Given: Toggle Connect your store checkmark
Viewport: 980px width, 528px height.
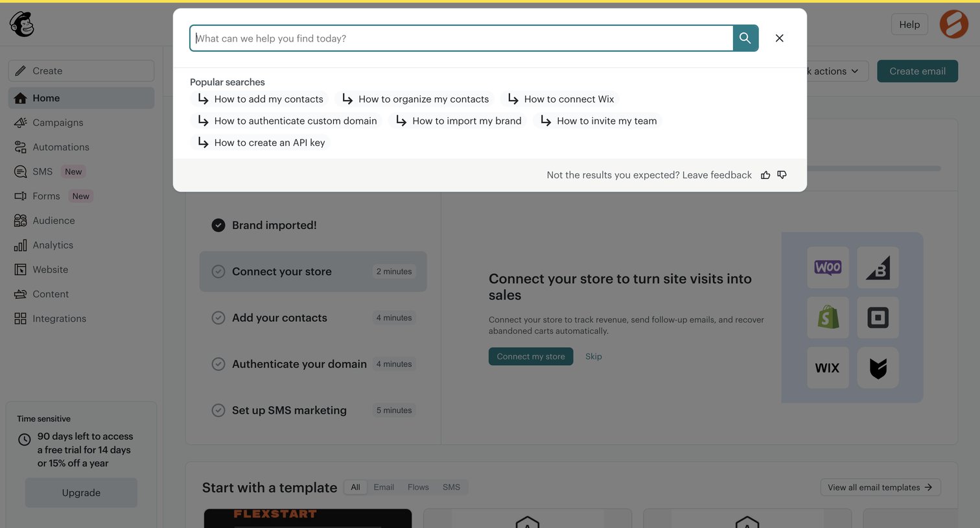Looking at the screenshot, I should [218, 272].
